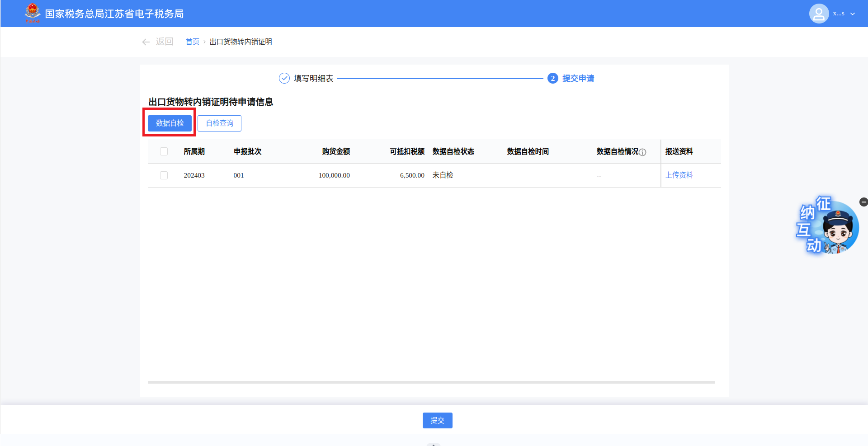Image resolution: width=868 pixels, height=446 pixels.
Task: Click the horizontal table scrollbar
Action: click(x=431, y=382)
